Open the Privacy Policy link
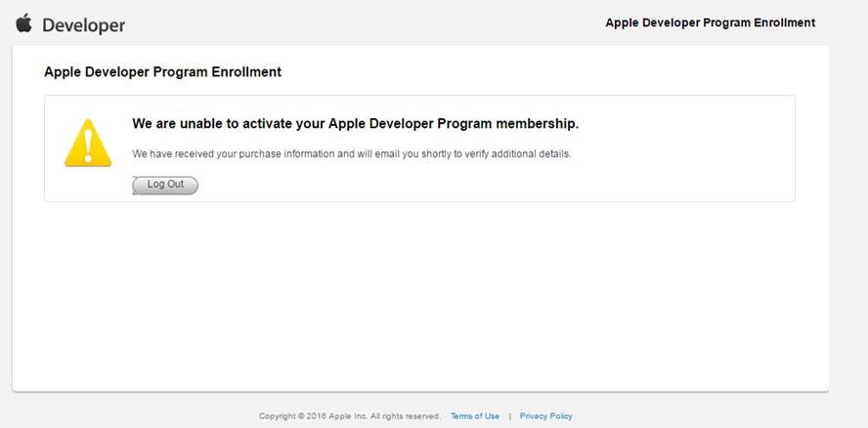The height and width of the screenshot is (428, 868). 546,416
